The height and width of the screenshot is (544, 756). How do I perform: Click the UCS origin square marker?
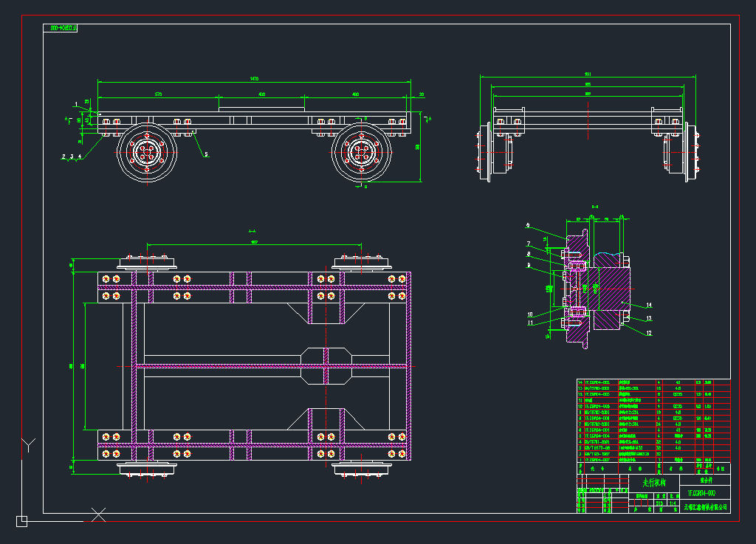pyautogui.click(x=21, y=521)
